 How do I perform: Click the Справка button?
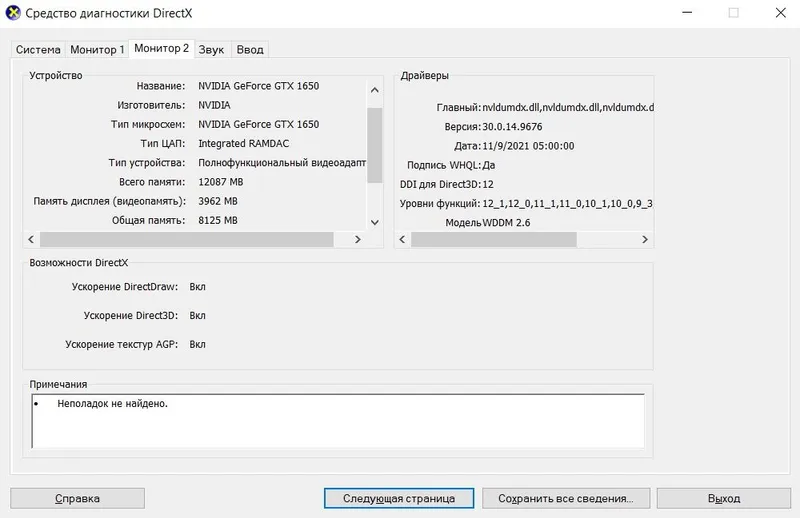click(x=78, y=499)
